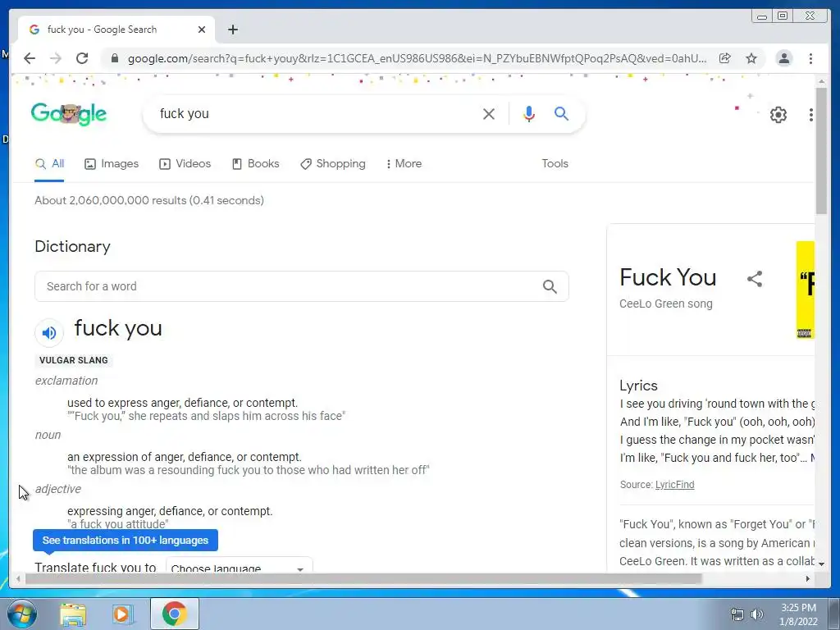Click the 'Lyrics' heading in song panel

pos(638,386)
